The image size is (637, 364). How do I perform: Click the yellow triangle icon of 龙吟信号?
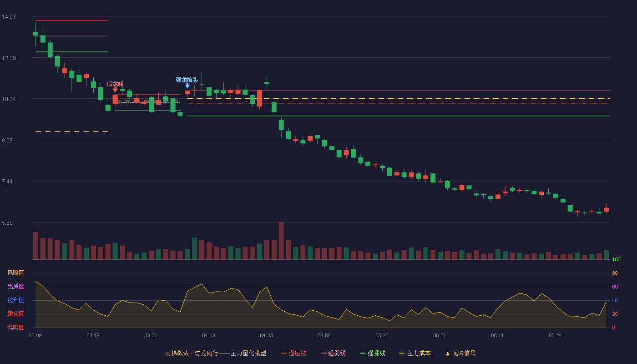point(448,354)
